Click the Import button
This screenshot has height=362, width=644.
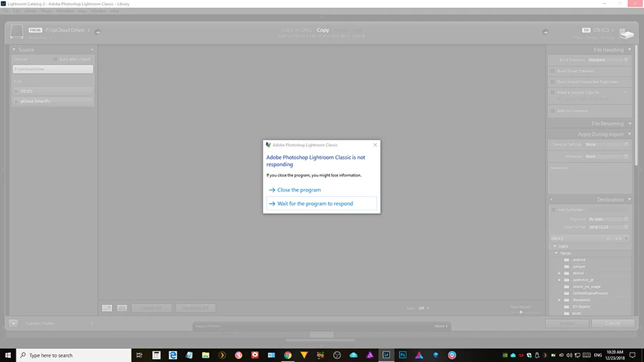[568, 323]
